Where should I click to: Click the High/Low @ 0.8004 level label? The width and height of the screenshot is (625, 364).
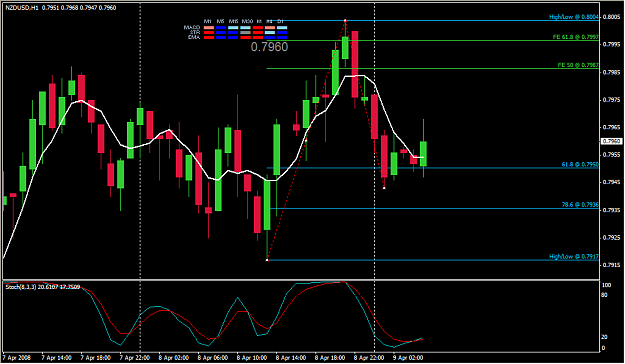[574, 17]
